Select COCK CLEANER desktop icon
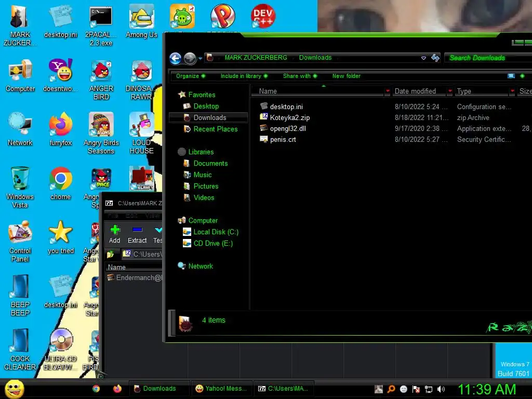 tap(20, 350)
